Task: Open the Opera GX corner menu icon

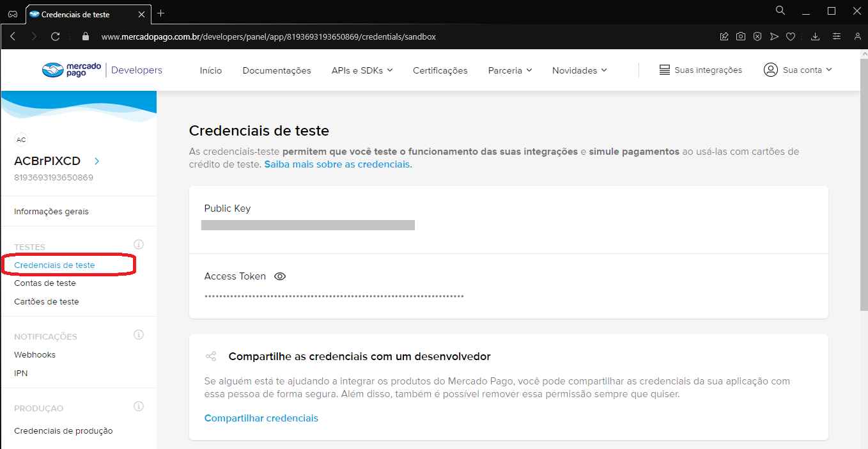Action: point(13,13)
